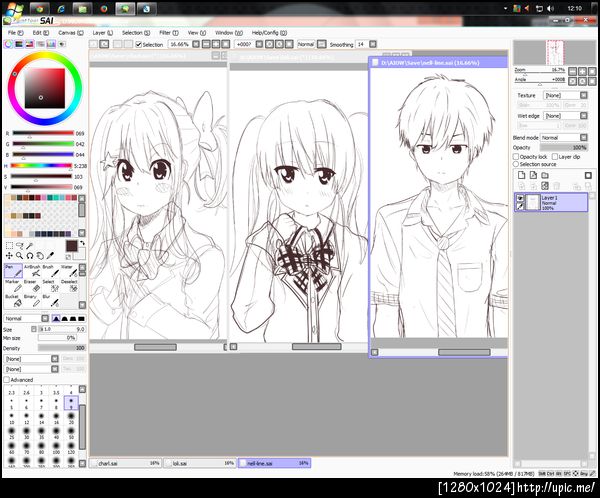600x498 pixels.
Task: Adjust the layer Opacity slider
Action: click(x=564, y=147)
